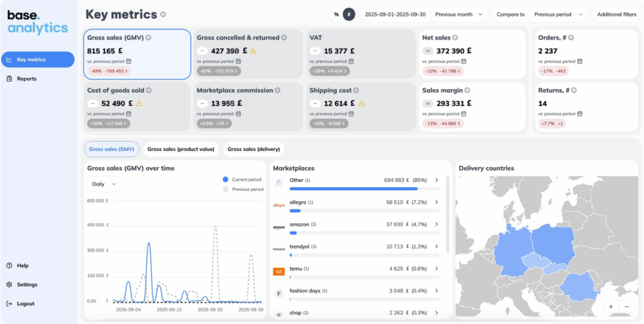Expand the allegro marketplace row arrow

point(436,203)
